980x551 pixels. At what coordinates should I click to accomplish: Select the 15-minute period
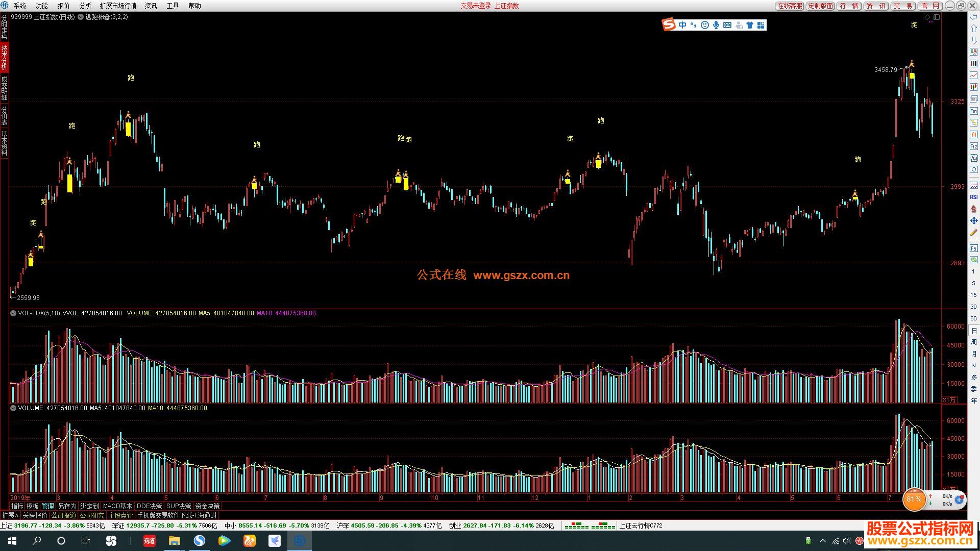pos(973,295)
